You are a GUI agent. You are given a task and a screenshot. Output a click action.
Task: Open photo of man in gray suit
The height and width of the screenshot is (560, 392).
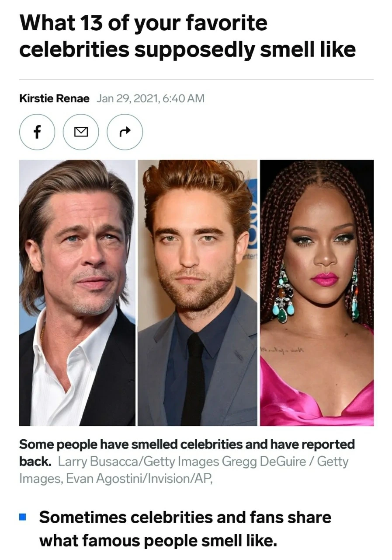pyautogui.click(x=198, y=293)
